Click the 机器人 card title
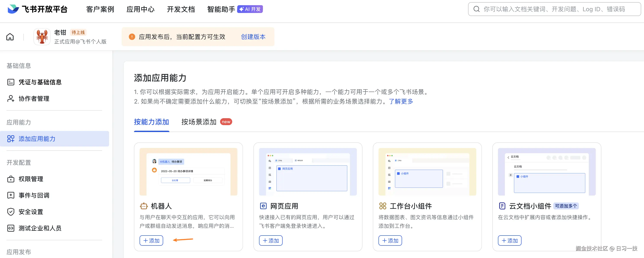The width and height of the screenshot is (644, 258). coord(161,206)
